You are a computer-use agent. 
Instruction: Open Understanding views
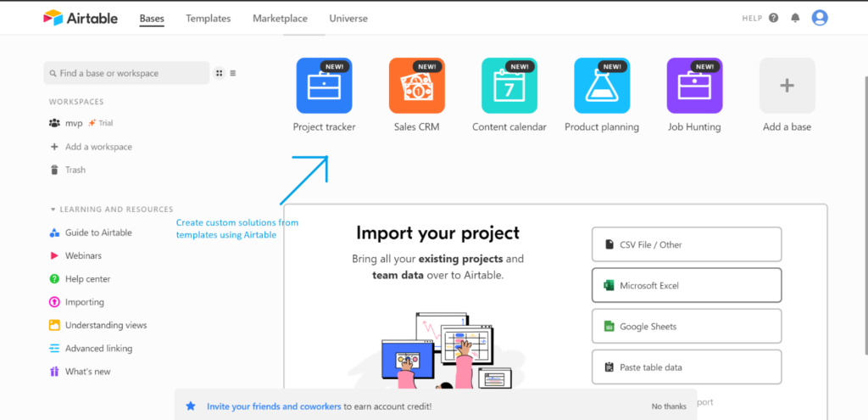pos(106,325)
